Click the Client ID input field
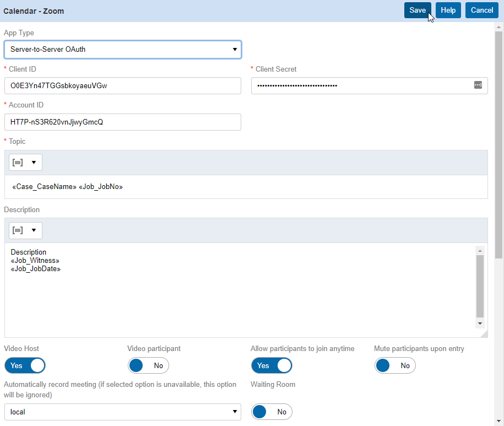This screenshot has width=504, height=426. point(122,85)
